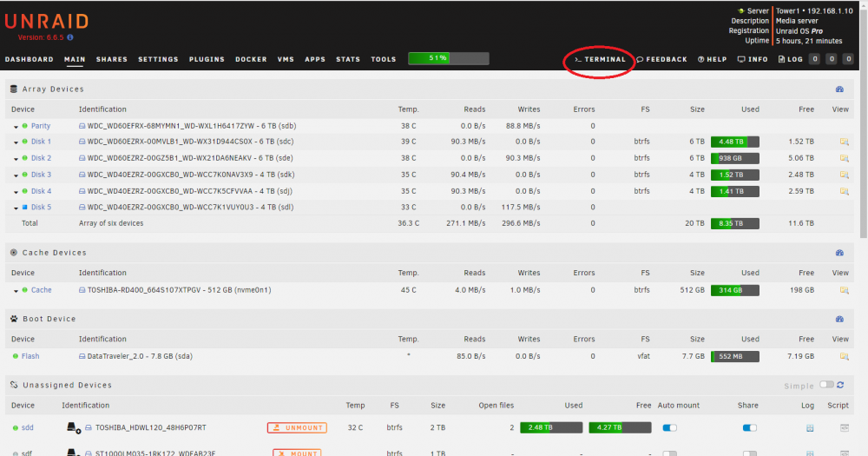
Task: Click the version info icon next to 6.6.5
Action: click(x=69, y=37)
